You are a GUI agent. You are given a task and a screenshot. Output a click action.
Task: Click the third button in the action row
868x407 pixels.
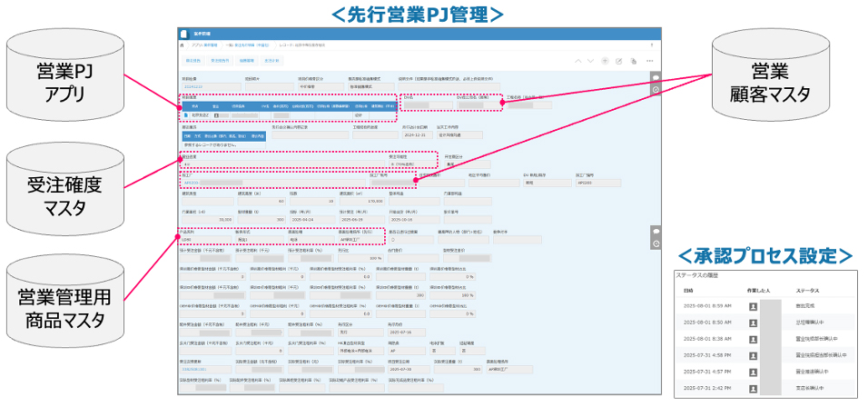(x=247, y=61)
